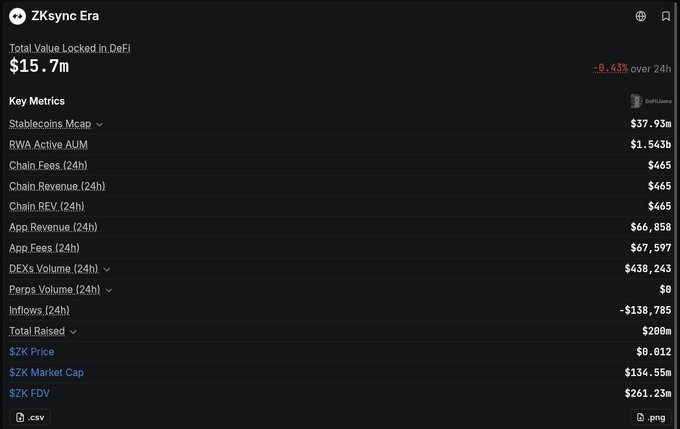
Task: Expand Perps Volume (24h) chevron
Action: (109, 290)
